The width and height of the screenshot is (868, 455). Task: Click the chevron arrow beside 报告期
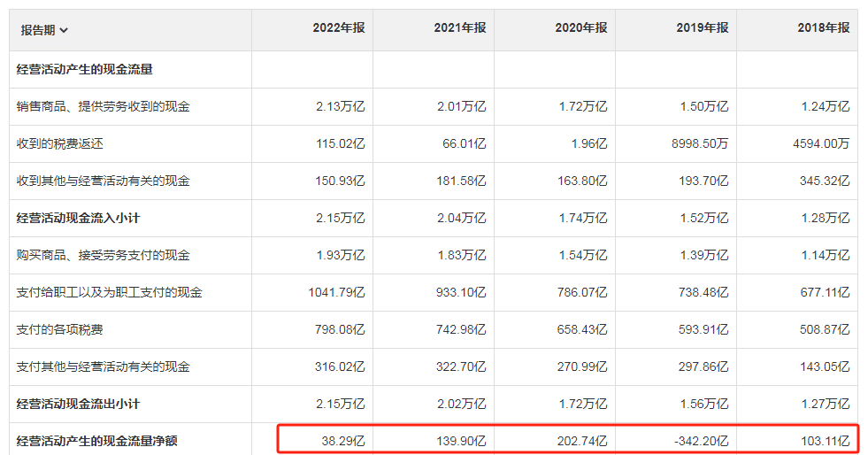click(65, 31)
